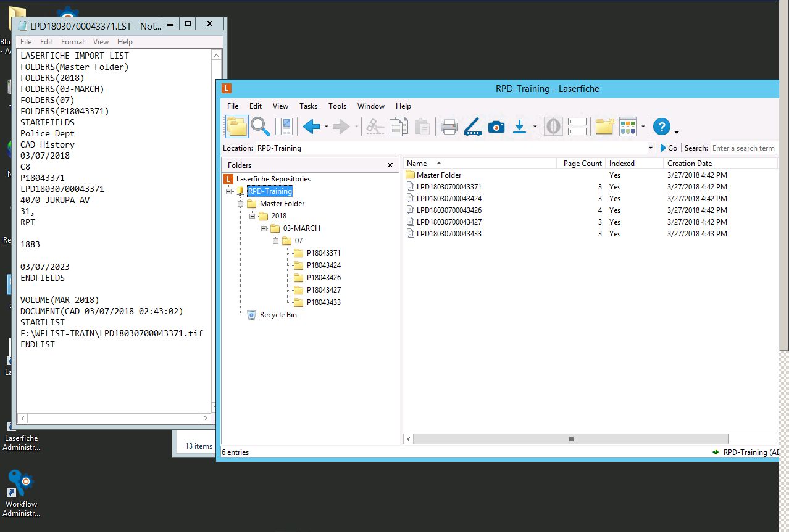Open Notepad Help menu

point(125,42)
